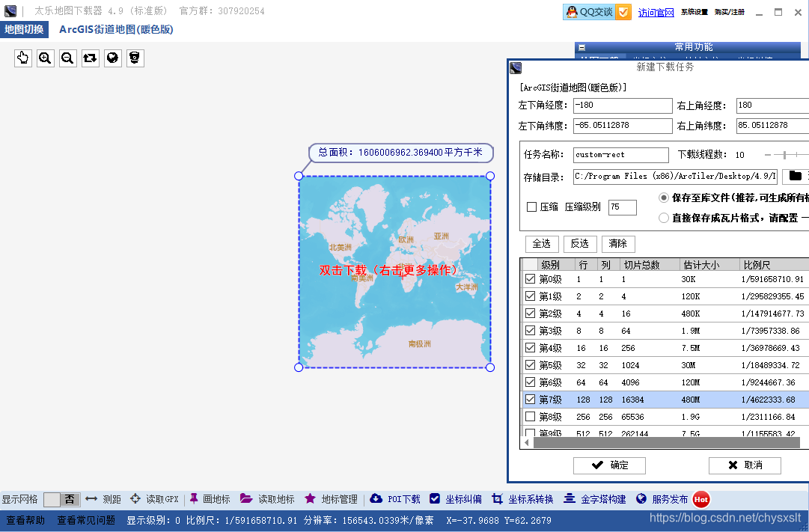The width and height of the screenshot is (809, 532).
Task: Click the 存储目录 path field
Action: click(x=675, y=177)
